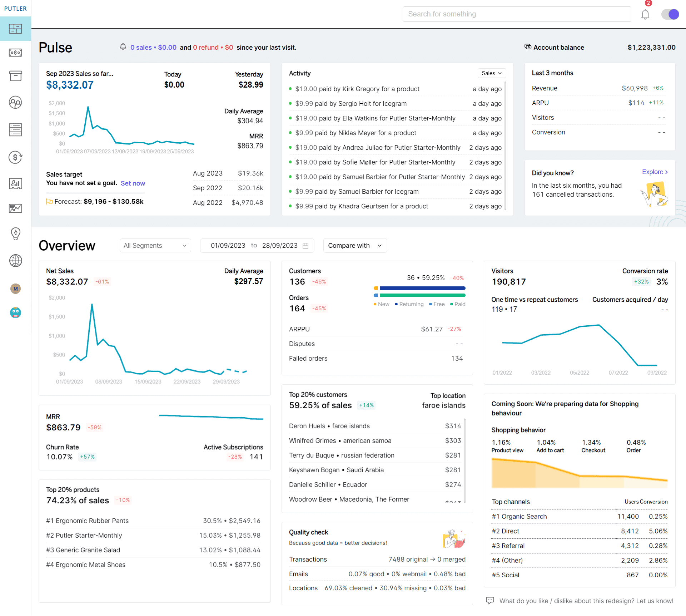The image size is (686, 616).
Task: Open the dashboard home icon in sidebar
Action: click(15, 29)
